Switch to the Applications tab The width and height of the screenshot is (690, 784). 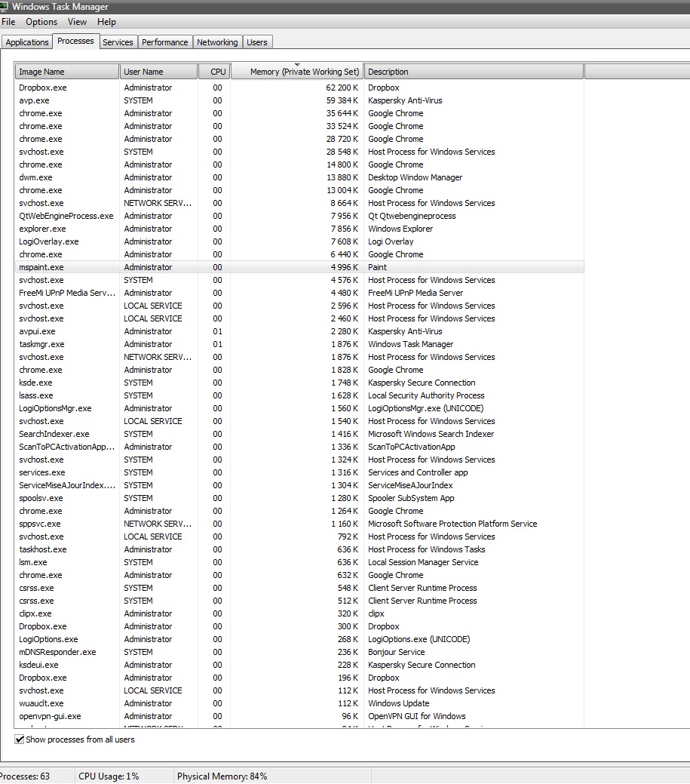(x=27, y=42)
